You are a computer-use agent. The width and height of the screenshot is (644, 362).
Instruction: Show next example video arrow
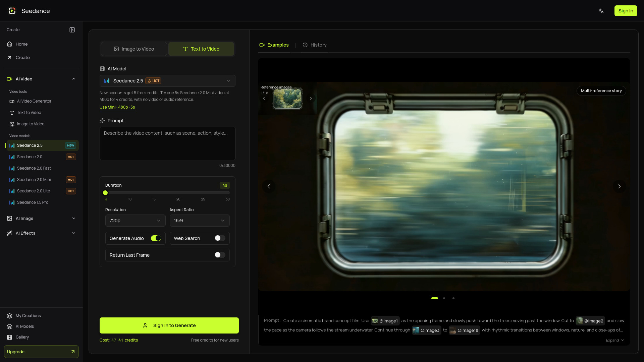pos(619,186)
